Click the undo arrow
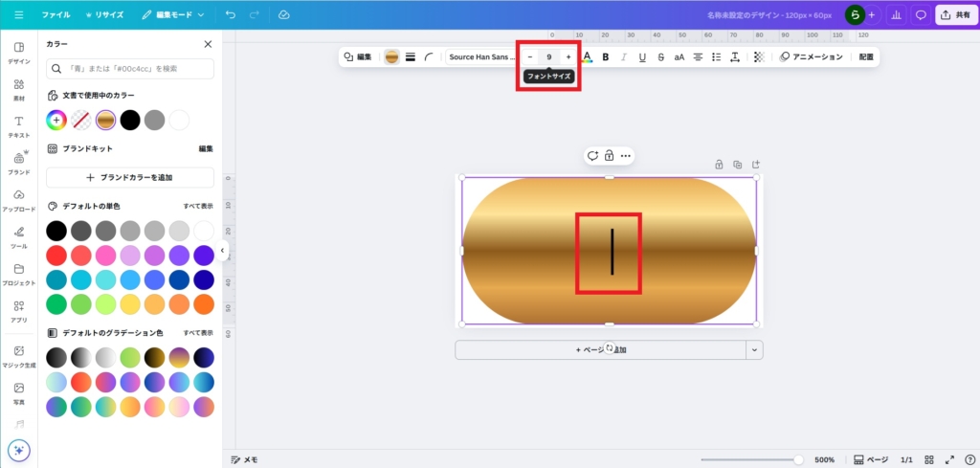Screen dimensions: 980x468 click(x=231, y=15)
